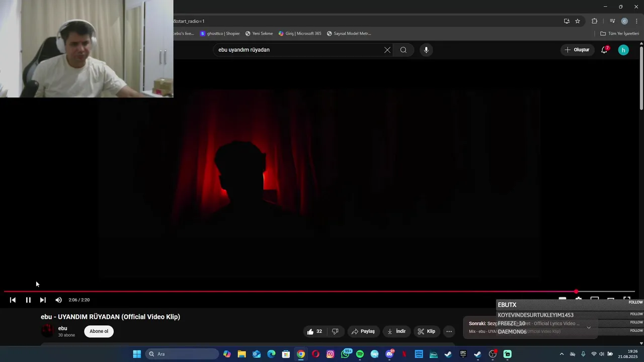
Task: Open the YouTube account avatar menu
Action: click(x=623, y=50)
